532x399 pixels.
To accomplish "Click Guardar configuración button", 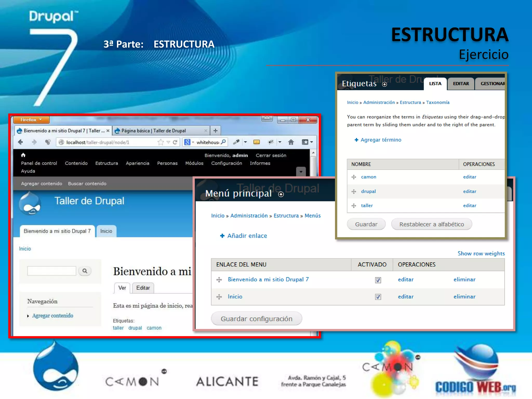I will pyautogui.click(x=257, y=319).
